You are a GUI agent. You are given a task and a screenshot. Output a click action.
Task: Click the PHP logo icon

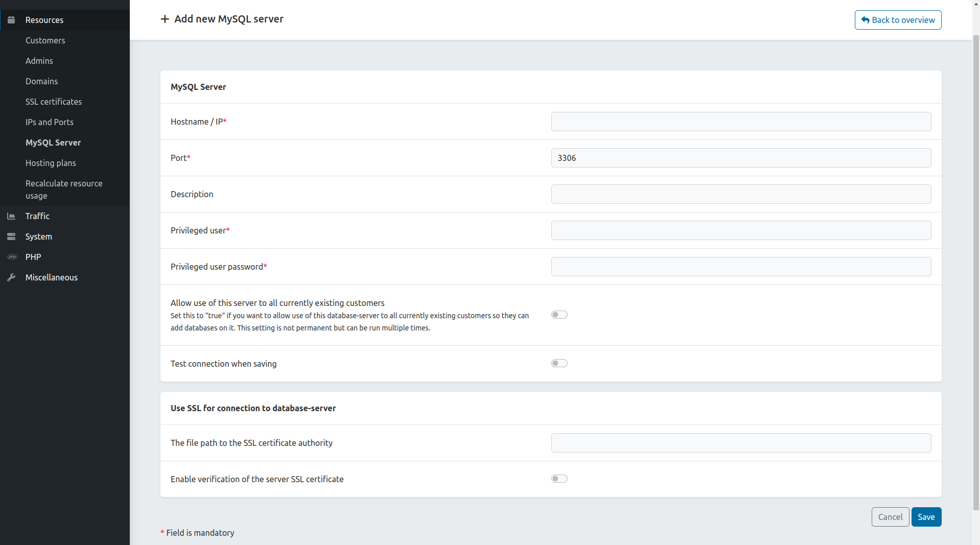(12, 257)
